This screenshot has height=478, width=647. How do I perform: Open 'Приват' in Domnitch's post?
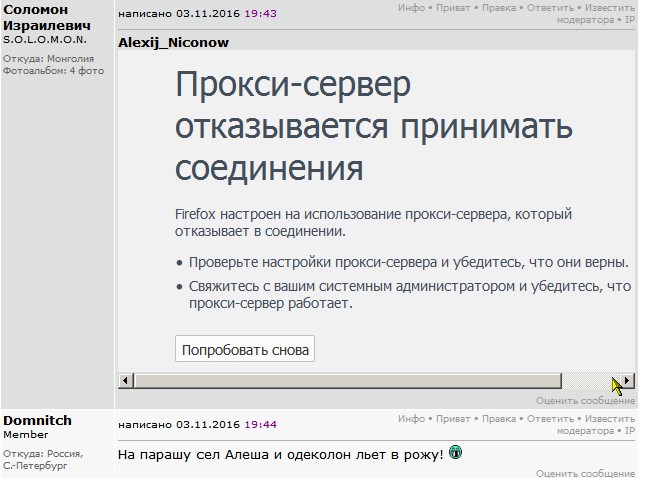click(453, 419)
